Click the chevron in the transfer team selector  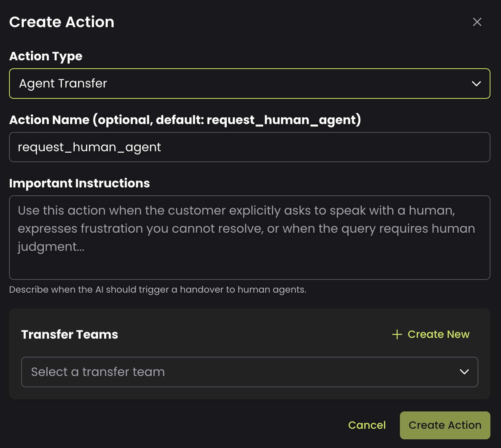[464, 372]
